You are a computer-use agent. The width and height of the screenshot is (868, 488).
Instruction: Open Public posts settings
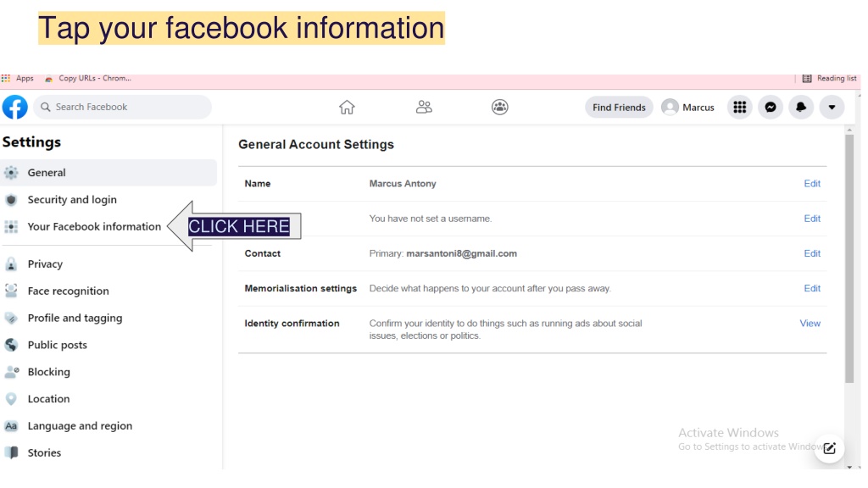(x=108, y=346)
